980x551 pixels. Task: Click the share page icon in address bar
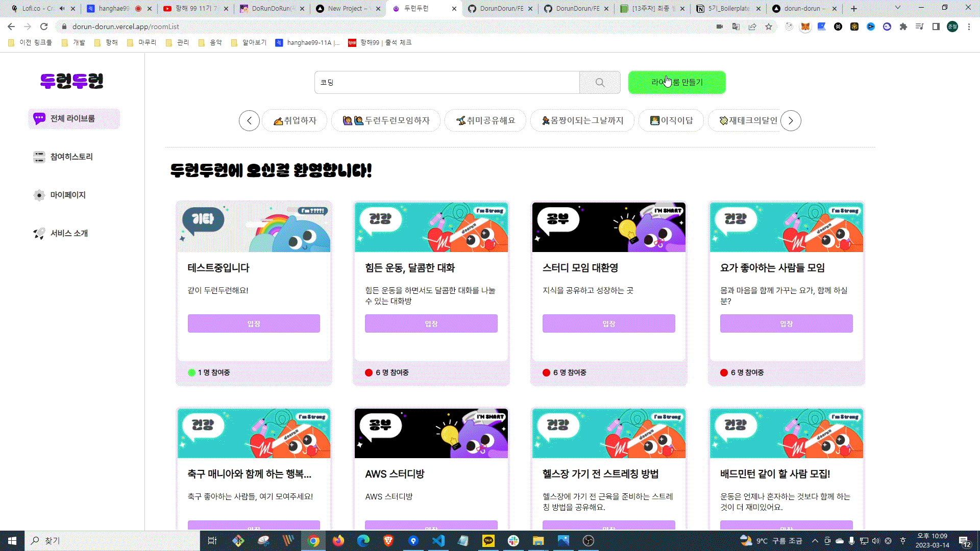tap(752, 27)
